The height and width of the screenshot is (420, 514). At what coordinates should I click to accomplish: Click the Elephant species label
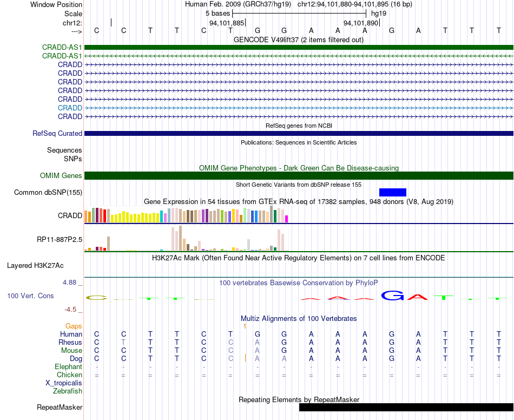pyautogui.click(x=69, y=366)
